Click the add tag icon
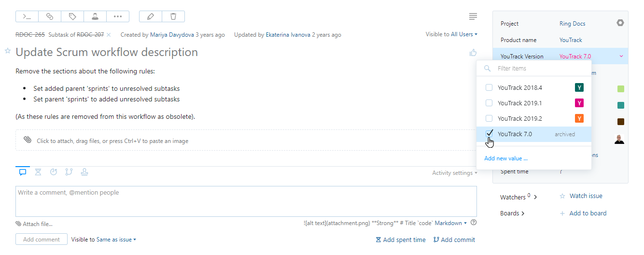Viewport: 644px width, 255px height. point(72,16)
